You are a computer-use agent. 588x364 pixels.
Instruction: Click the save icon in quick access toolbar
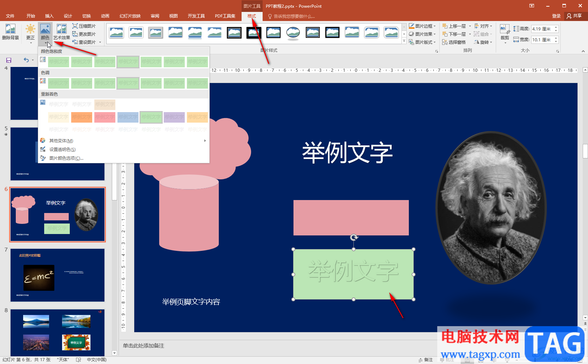tap(9, 60)
